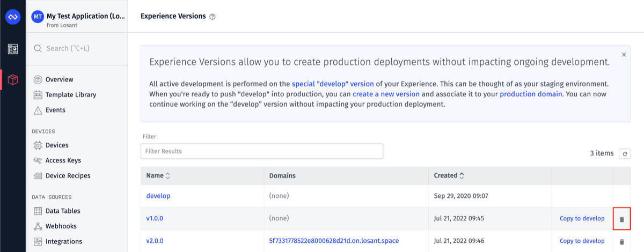The height and width of the screenshot is (252, 644).
Task: Open Overview in sidebar
Action: 60,79
